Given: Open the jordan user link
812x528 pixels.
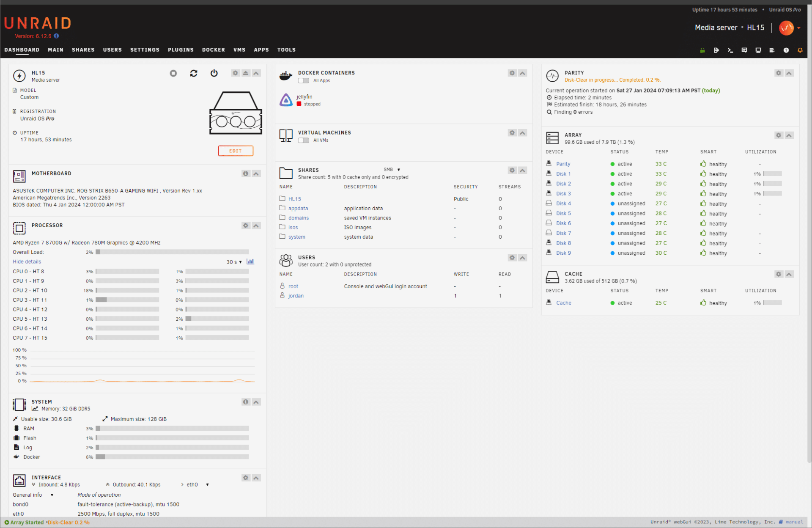Looking at the screenshot, I should pyautogui.click(x=296, y=296).
